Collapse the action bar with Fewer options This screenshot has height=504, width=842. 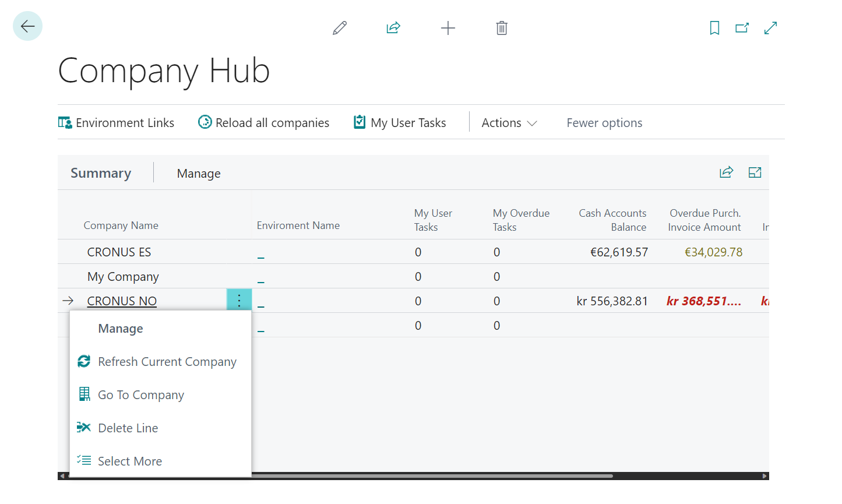click(604, 122)
